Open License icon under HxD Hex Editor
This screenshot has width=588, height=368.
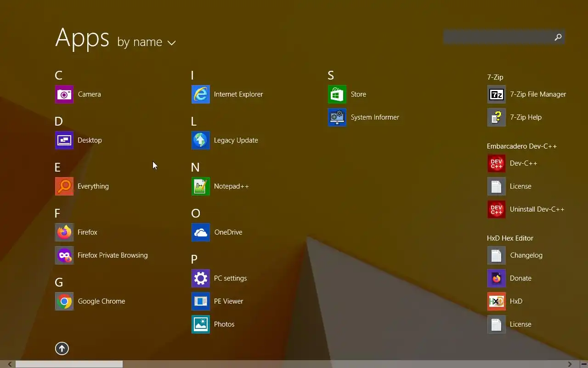point(497,324)
